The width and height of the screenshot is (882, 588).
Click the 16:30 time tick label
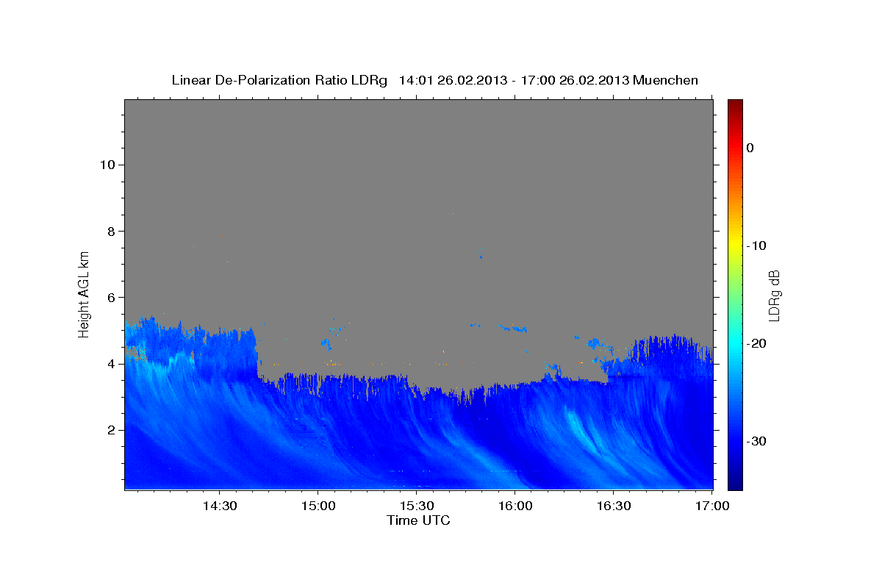pyautogui.click(x=614, y=506)
